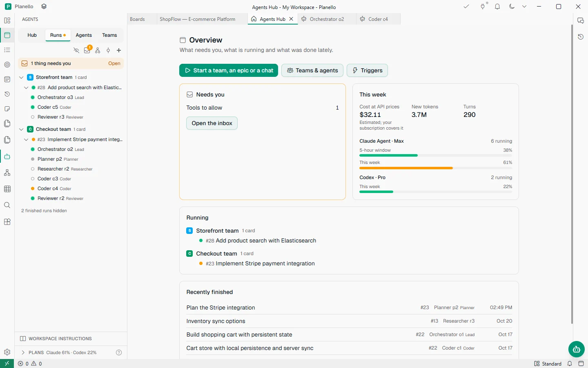588x368 pixels.
Task: Click the list view icon in the left rail
Action: [7, 50]
